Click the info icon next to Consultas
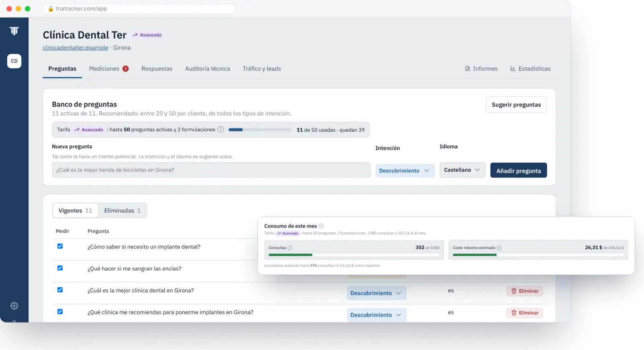The width and height of the screenshot is (644, 350). click(290, 248)
